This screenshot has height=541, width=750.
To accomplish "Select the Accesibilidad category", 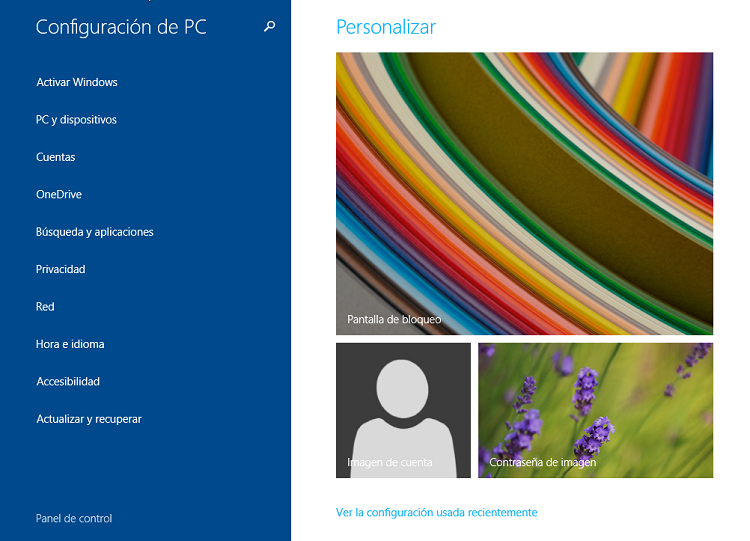I will pos(68,382).
